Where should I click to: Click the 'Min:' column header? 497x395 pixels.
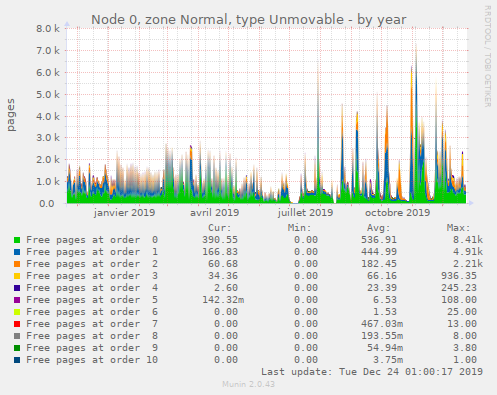(x=299, y=228)
